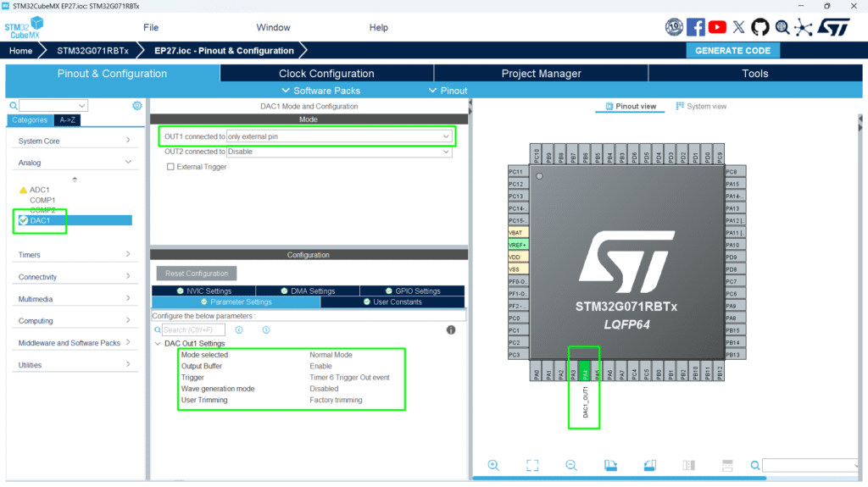The height and width of the screenshot is (487, 868).
Task: Open the GitHub icon link
Action: (x=760, y=27)
